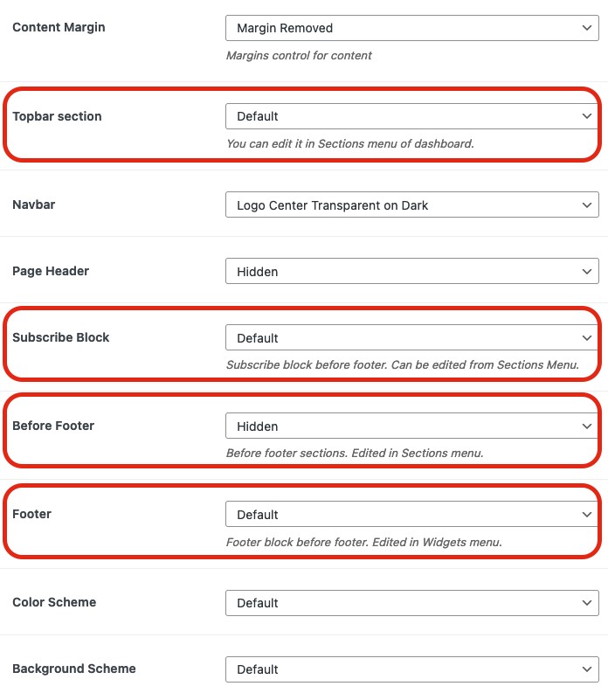Click the Page Header chevron arrow
The width and height of the screenshot is (608, 700).
(587, 272)
